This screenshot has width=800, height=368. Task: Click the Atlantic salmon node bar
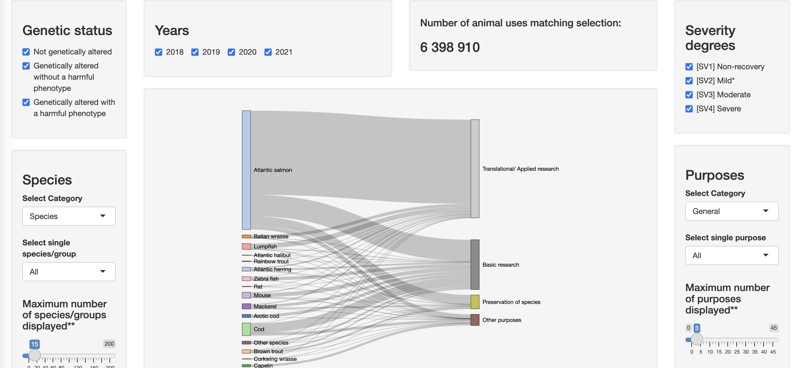click(x=246, y=170)
